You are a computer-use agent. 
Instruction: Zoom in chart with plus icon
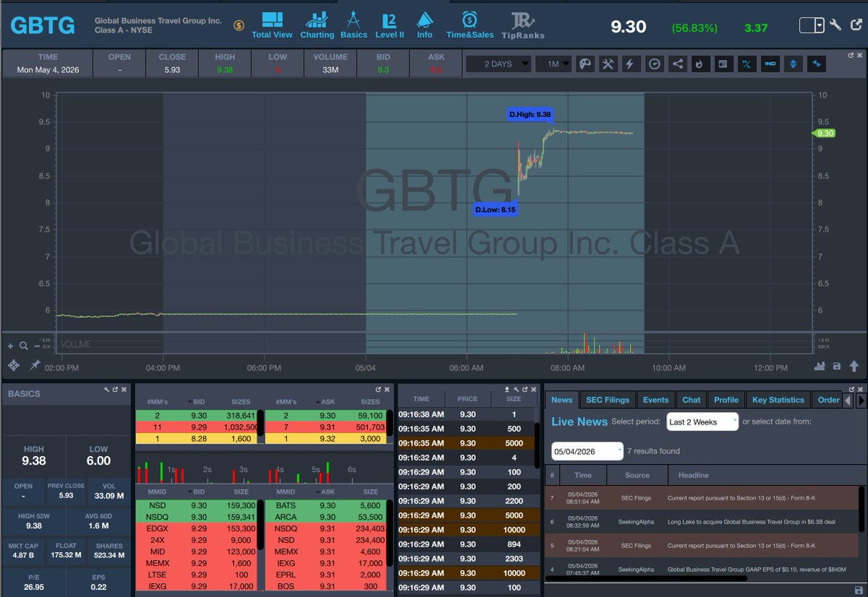pos(10,345)
